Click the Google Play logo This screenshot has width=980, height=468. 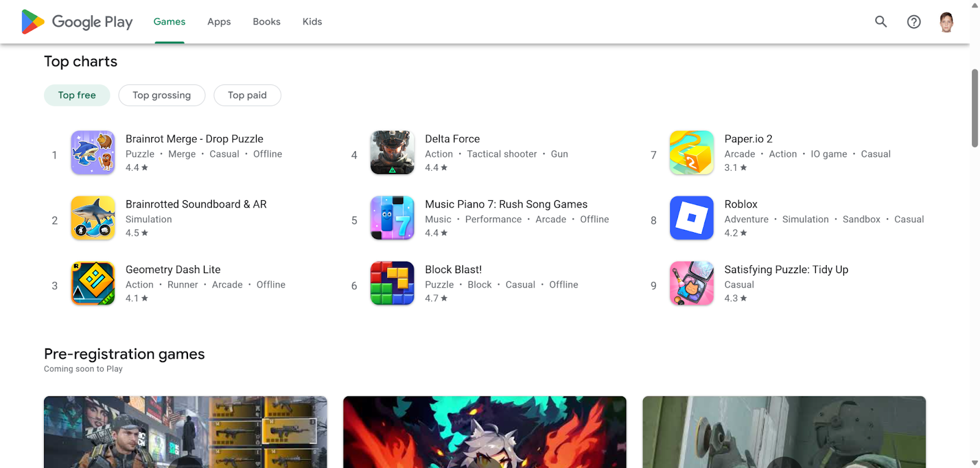tap(77, 21)
